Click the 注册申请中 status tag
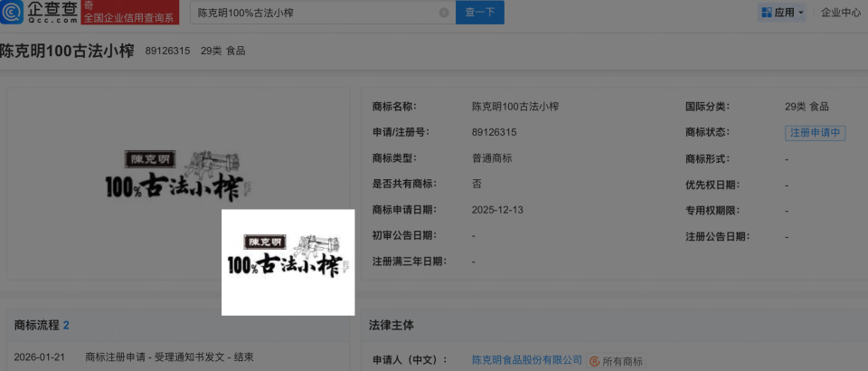The width and height of the screenshot is (868, 371). pyautogui.click(x=815, y=133)
